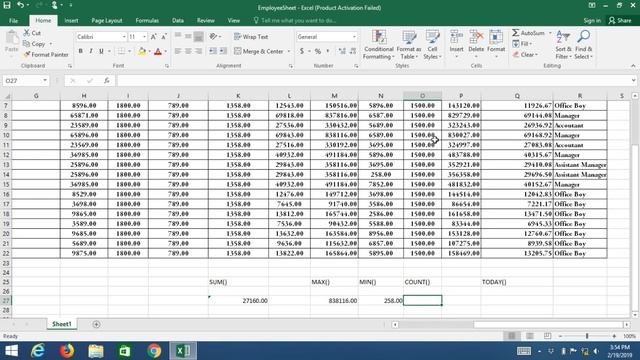Click the Increase Decimal icon

[342, 51]
